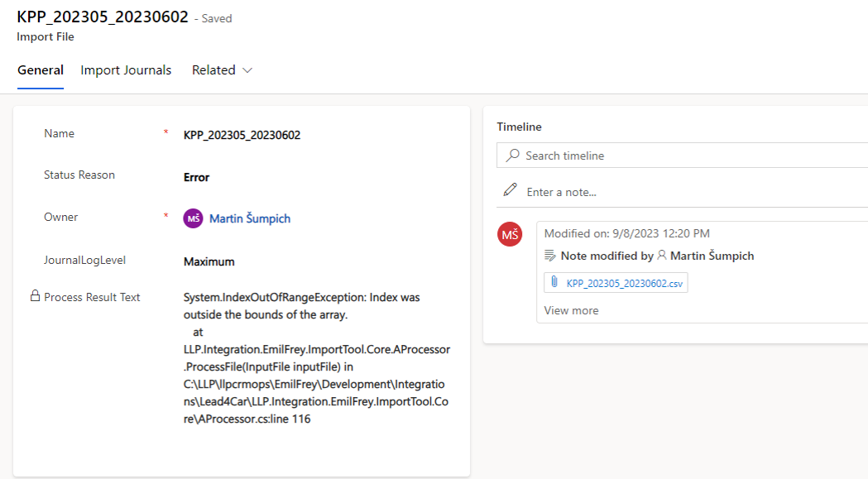This screenshot has width=868, height=479.
Task: Expand the Related dropdown chevron
Action: point(247,70)
